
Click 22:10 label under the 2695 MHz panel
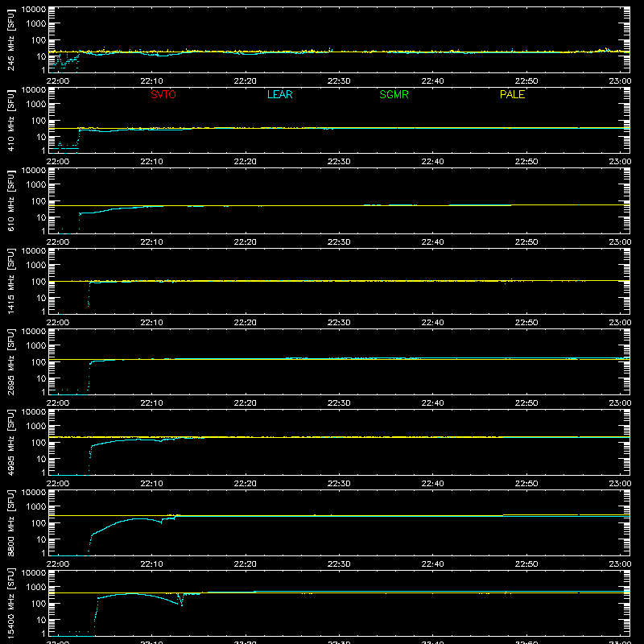tap(151, 403)
